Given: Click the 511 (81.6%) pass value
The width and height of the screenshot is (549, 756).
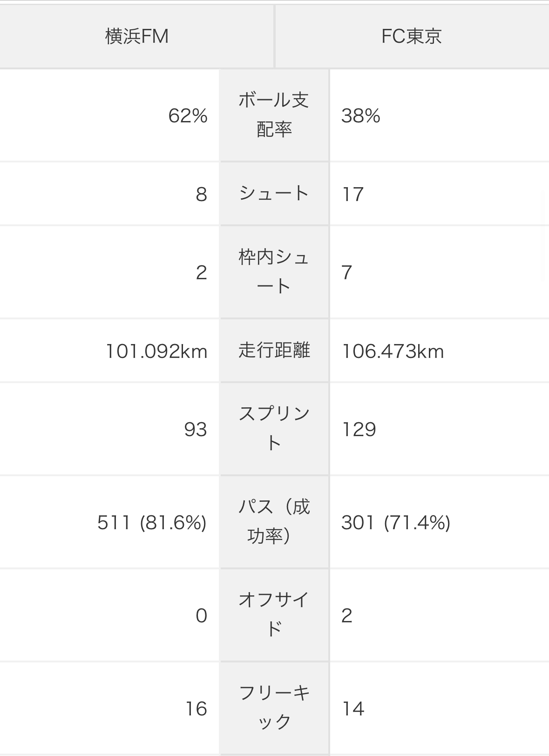Looking at the screenshot, I should pyautogui.click(x=152, y=522).
